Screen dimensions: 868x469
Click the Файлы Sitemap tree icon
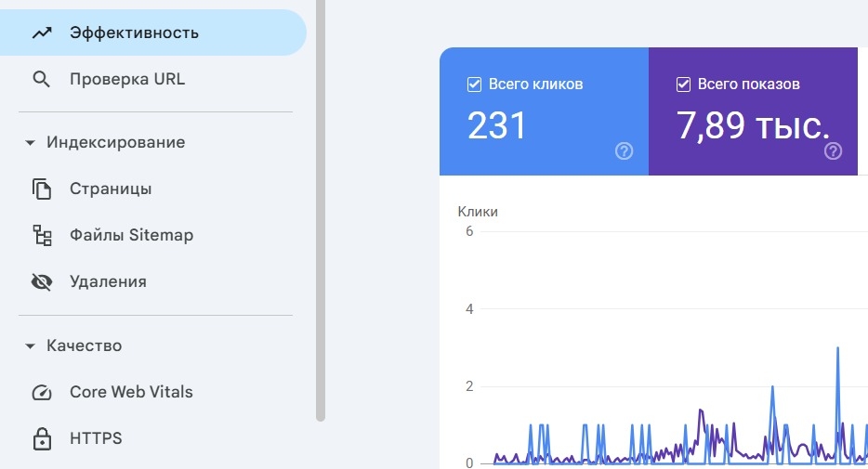41,236
